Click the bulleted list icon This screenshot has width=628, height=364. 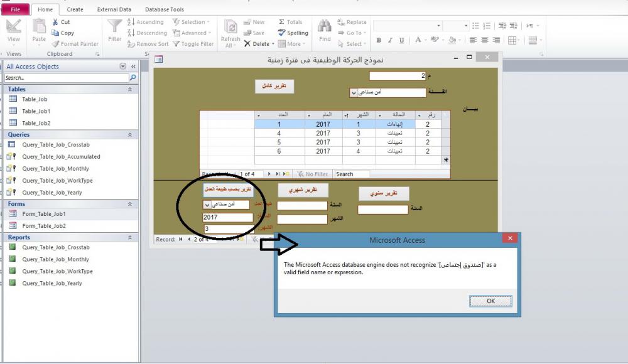tap(475, 26)
